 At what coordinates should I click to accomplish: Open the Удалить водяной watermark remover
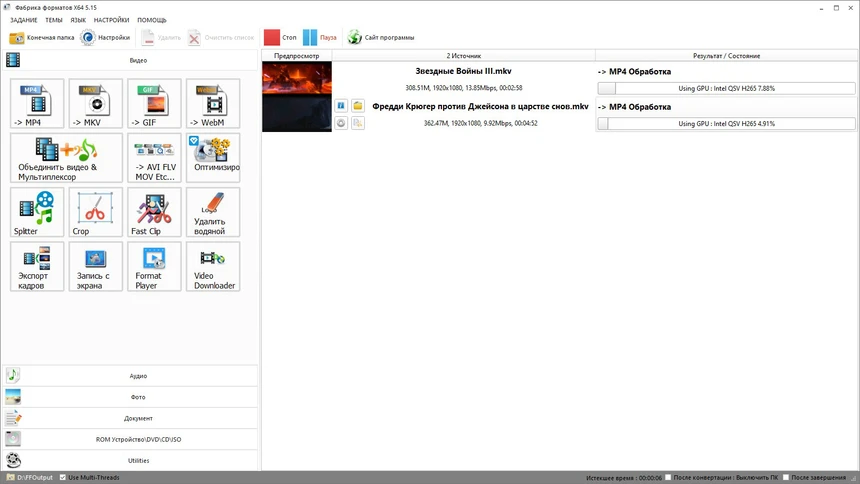[213, 212]
